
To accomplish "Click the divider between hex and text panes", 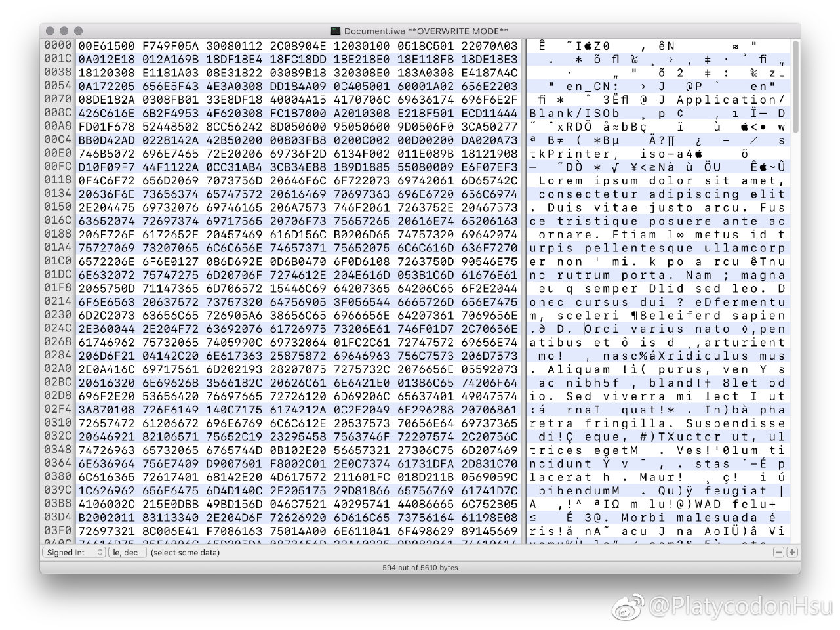I will tap(523, 289).
